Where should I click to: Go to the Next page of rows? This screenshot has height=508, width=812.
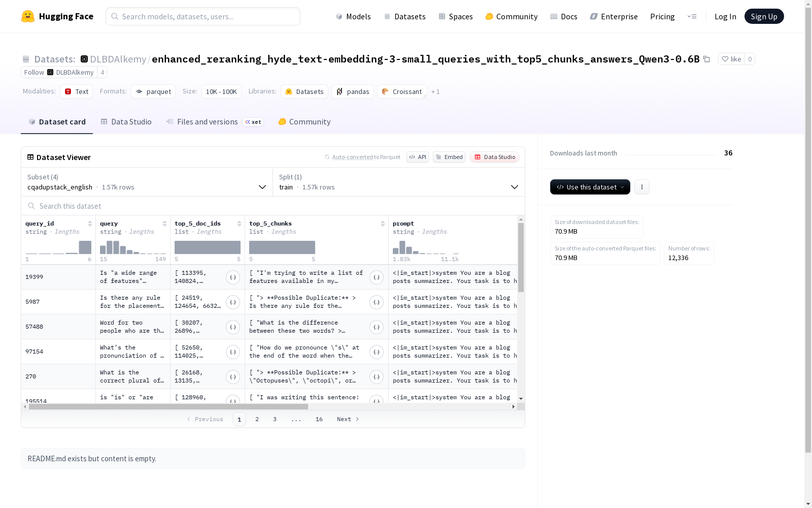348,419
